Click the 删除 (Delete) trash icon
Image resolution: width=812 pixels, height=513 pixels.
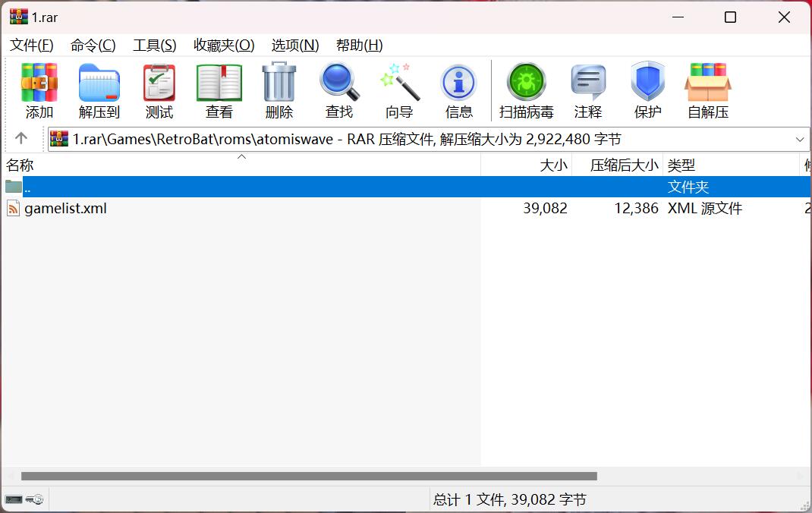(279, 90)
